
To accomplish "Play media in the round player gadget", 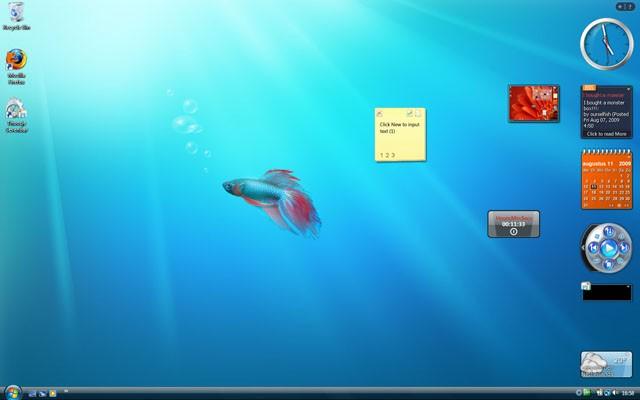I will 609,248.
